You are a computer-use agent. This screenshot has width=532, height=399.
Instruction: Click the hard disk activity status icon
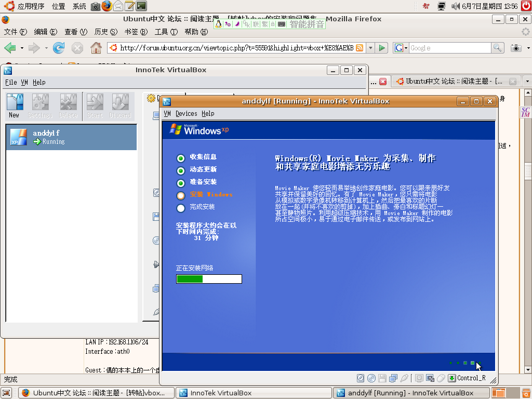(x=361, y=378)
